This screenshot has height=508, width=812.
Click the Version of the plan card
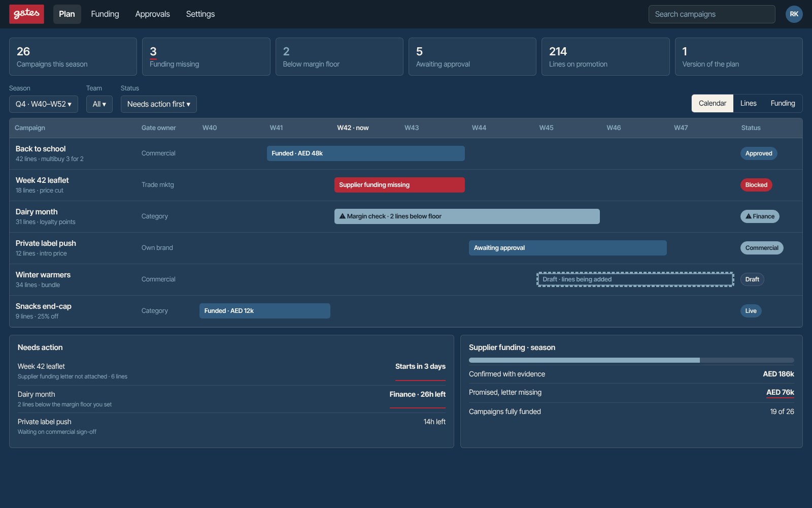739,57
